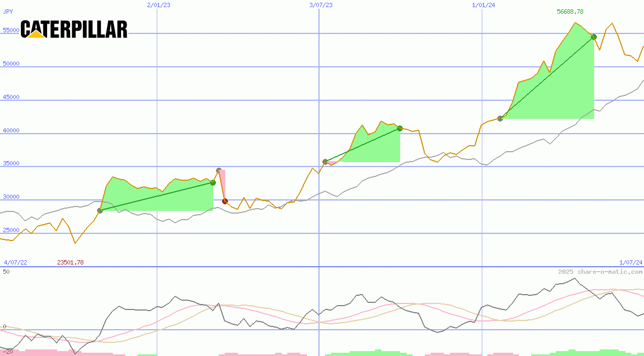Click the grey buy marker near 28000
Viewport: 644px width, 356px height.
point(100,211)
